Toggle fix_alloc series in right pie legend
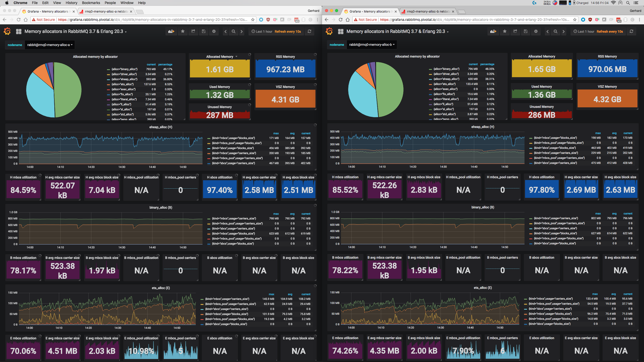644x362 pixels. [444, 94]
